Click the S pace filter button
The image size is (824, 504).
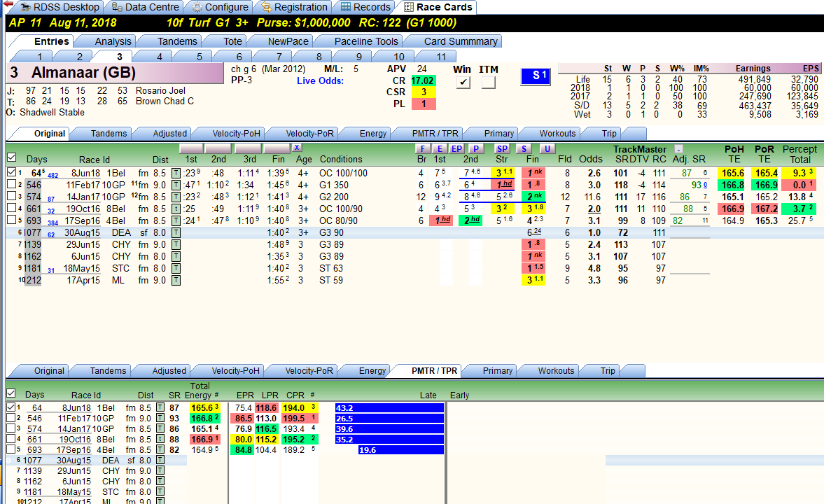[x=524, y=148]
